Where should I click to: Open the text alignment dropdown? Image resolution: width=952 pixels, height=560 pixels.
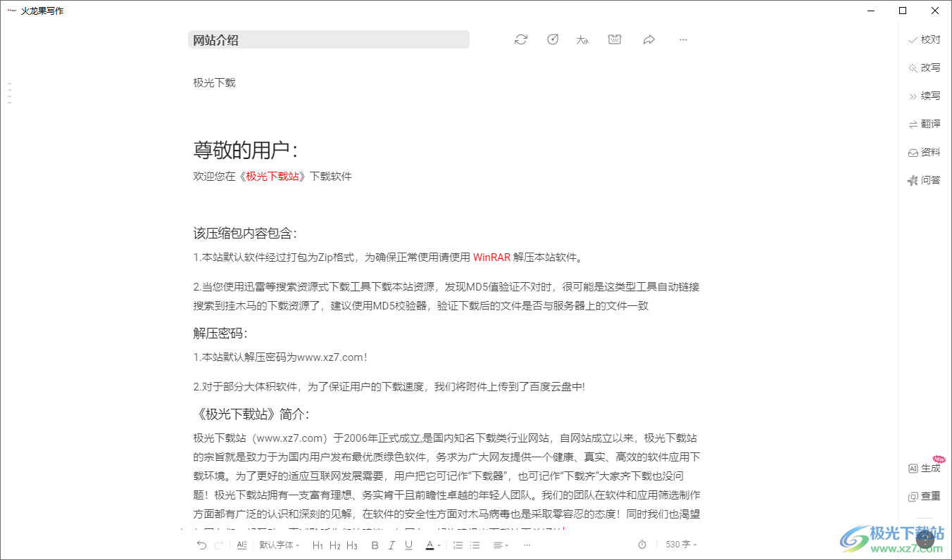(x=501, y=545)
